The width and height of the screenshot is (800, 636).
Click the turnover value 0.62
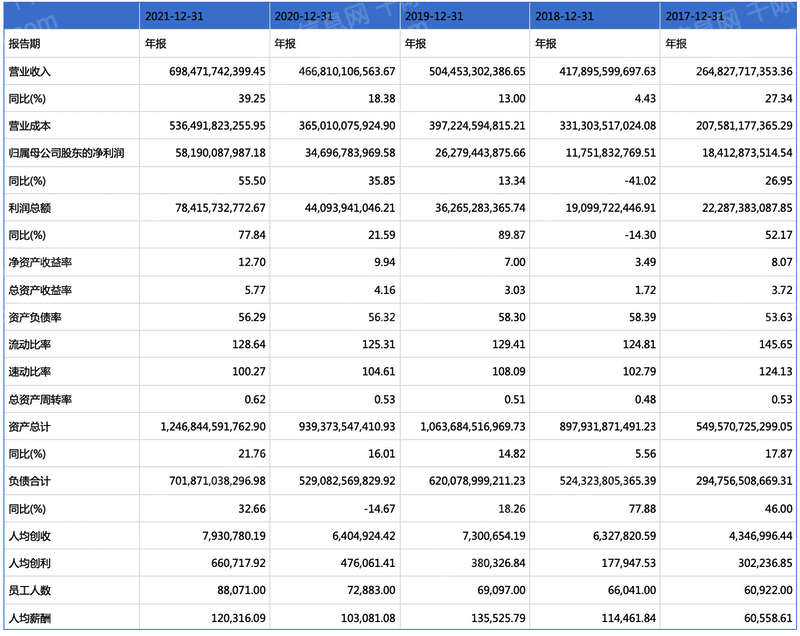(x=255, y=399)
